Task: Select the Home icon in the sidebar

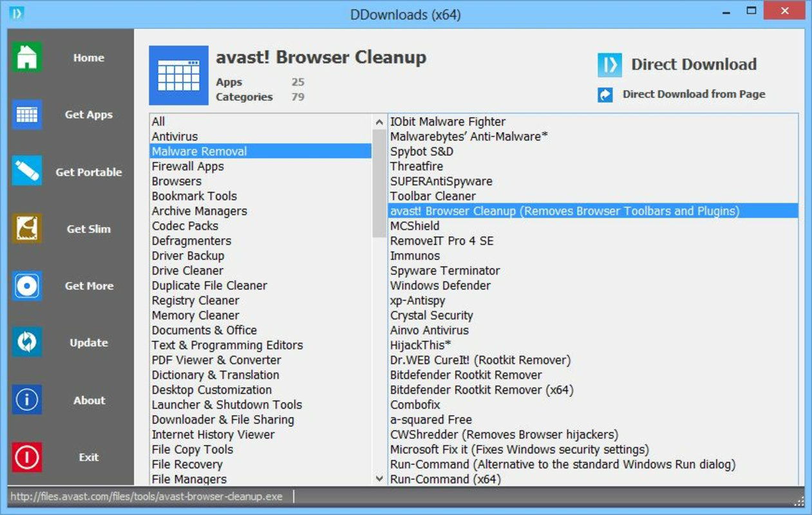Action: coord(26,57)
